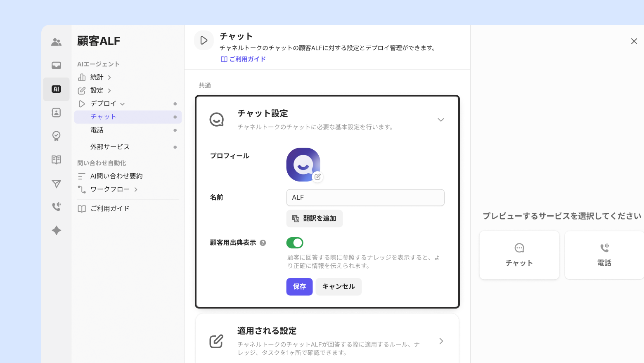Screen dimensions: 644x363
Task: Click the デプロイ label in sidebar
Action: point(103,104)
